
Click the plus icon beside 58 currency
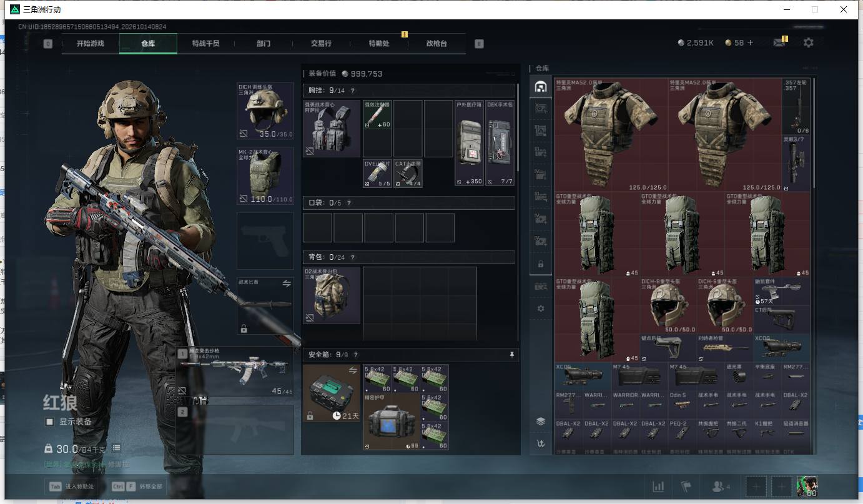751,43
